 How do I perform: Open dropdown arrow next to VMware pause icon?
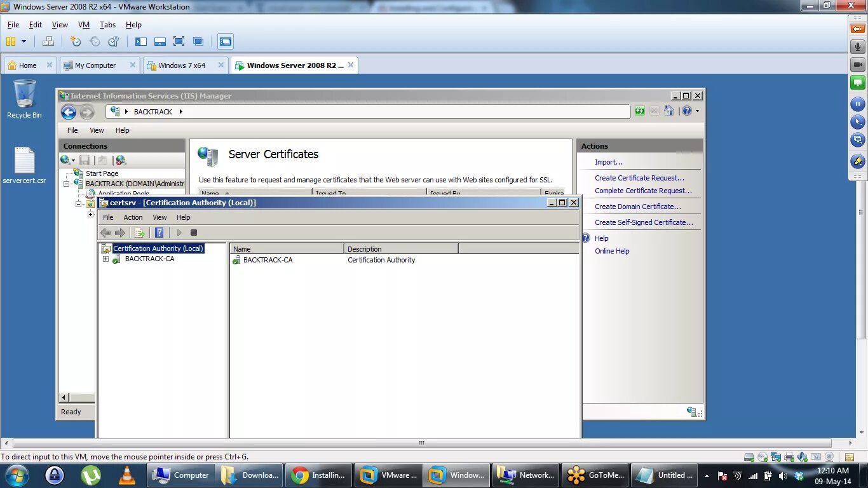tap(24, 41)
